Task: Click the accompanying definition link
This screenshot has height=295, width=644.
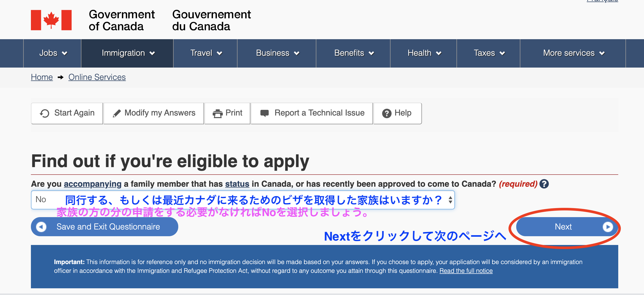Action: (92, 184)
